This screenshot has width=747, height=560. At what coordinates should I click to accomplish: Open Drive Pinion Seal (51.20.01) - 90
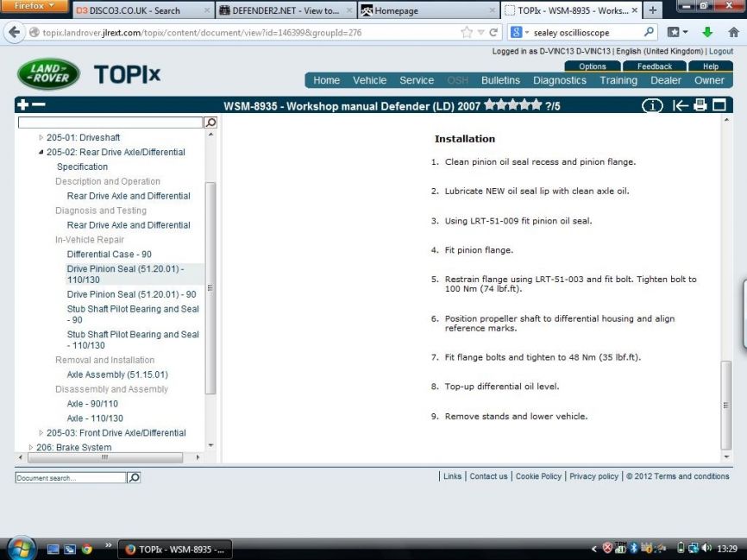click(x=131, y=294)
